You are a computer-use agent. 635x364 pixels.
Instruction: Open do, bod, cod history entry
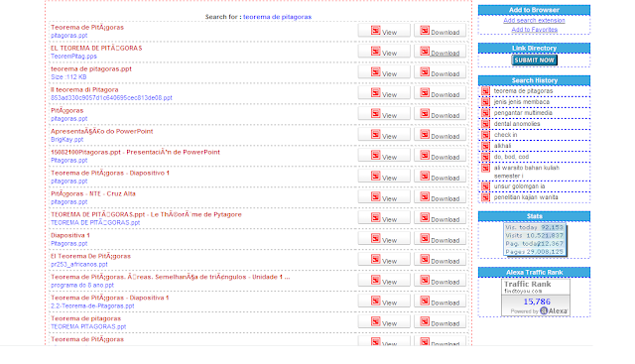tap(511, 157)
